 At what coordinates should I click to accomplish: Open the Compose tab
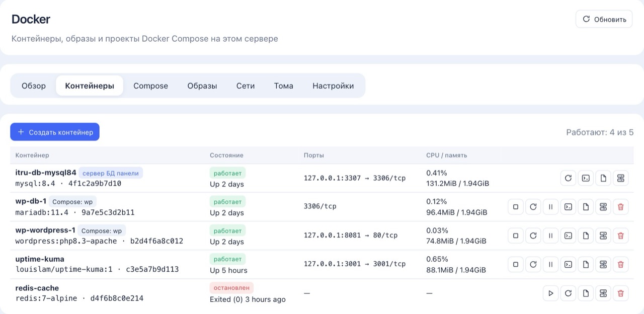pos(150,86)
